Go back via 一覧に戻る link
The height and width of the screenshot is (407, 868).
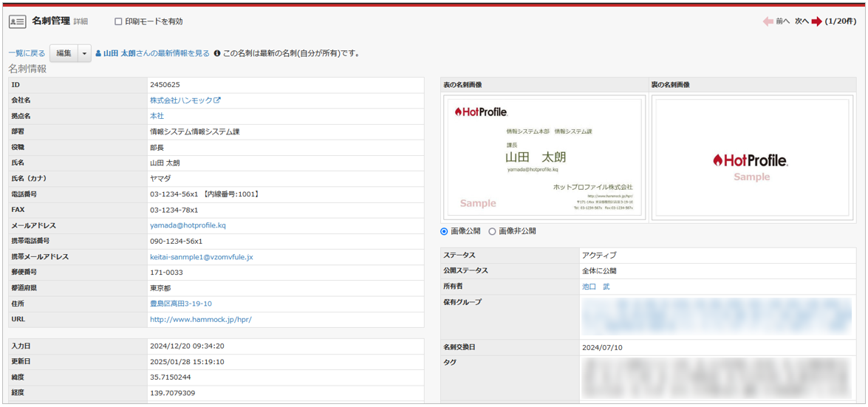[x=27, y=54]
